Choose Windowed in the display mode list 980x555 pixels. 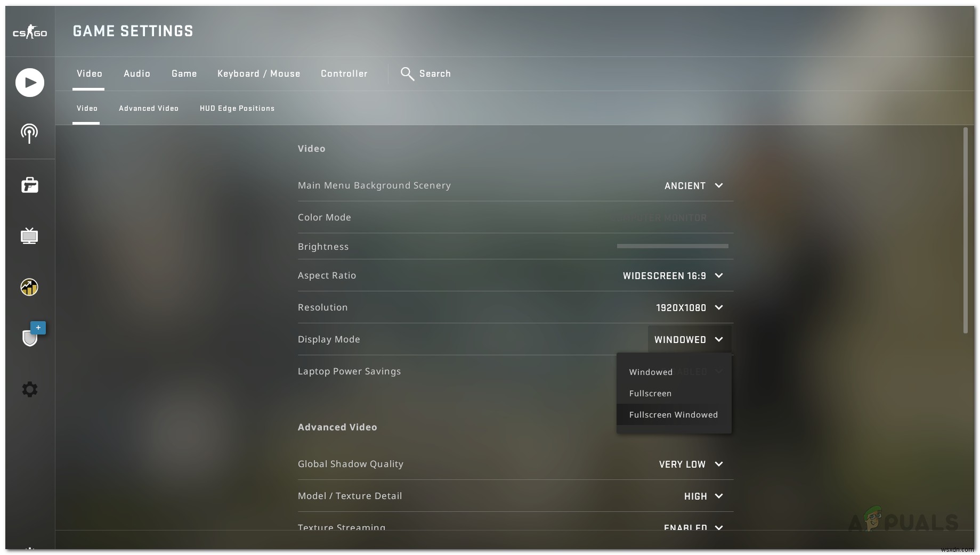click(x=674, y=372)
